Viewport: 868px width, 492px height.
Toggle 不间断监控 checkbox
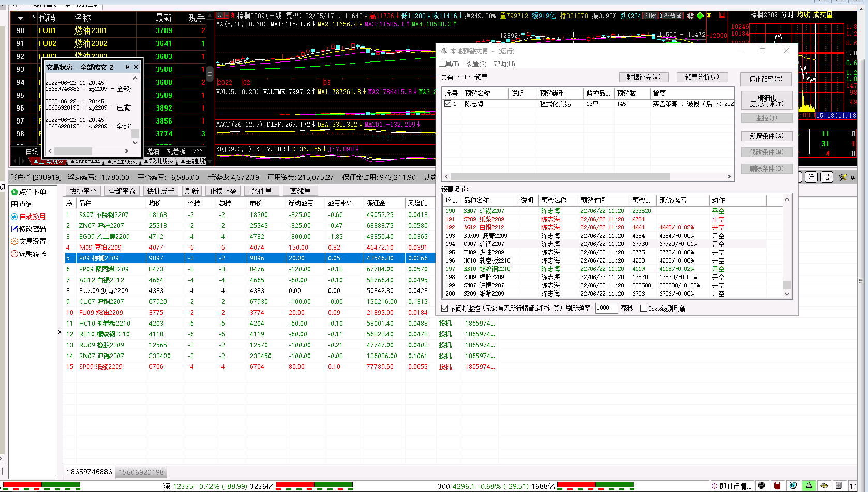tap(444, 309)
